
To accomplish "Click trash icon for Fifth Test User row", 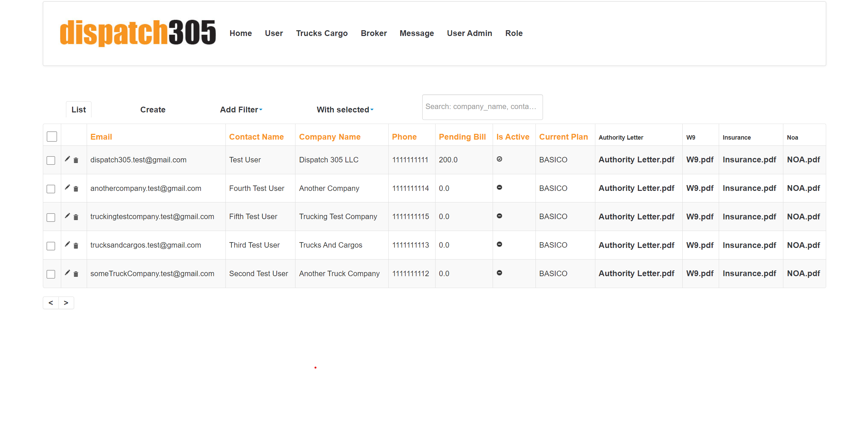I will click(x=76, y=217).
